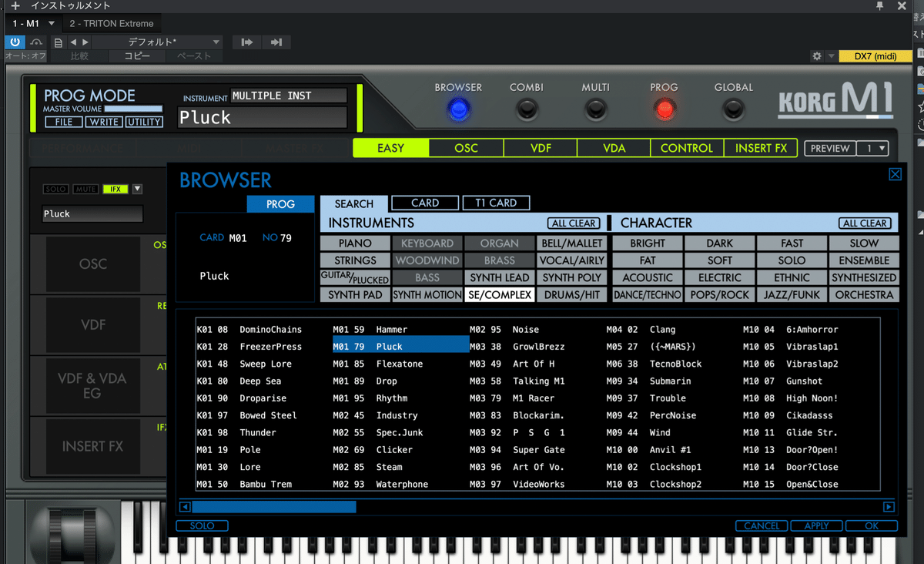Open the preview number 1 dropdown
924x564 pixels.
click(x=872, y=149)
